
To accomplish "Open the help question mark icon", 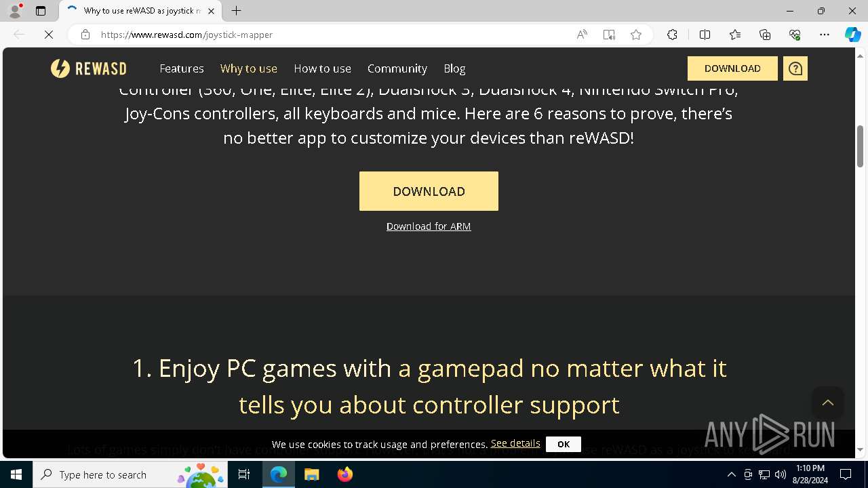I will (795, 68).
